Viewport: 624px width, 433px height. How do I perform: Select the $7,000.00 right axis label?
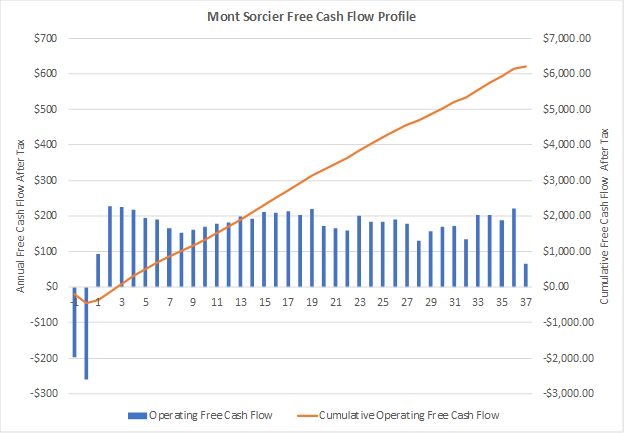(x=567, y=39)
